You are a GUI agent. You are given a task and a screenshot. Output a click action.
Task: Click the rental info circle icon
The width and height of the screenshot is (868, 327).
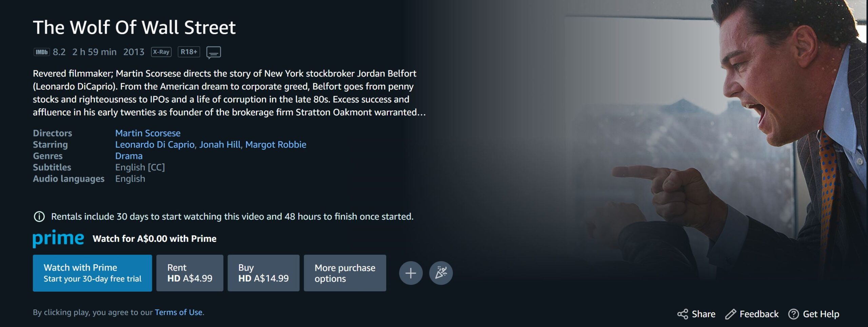[39, 217]
